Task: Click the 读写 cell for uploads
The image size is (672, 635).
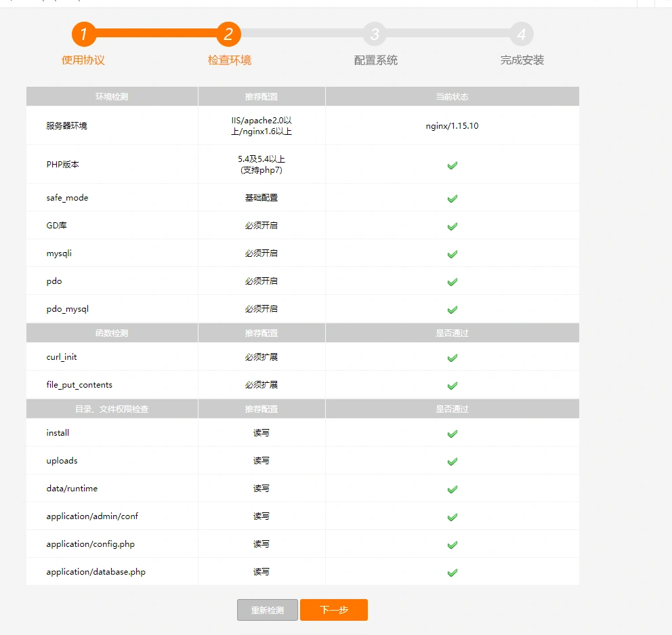Action: pos(261,461)
